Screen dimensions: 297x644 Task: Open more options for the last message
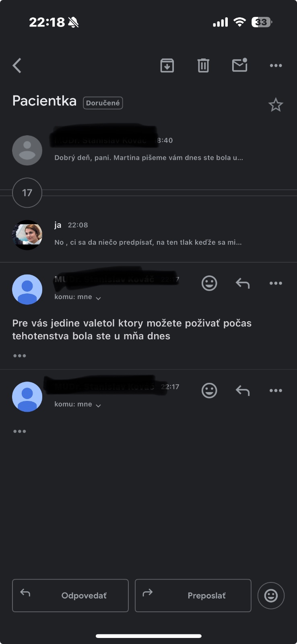276,390
